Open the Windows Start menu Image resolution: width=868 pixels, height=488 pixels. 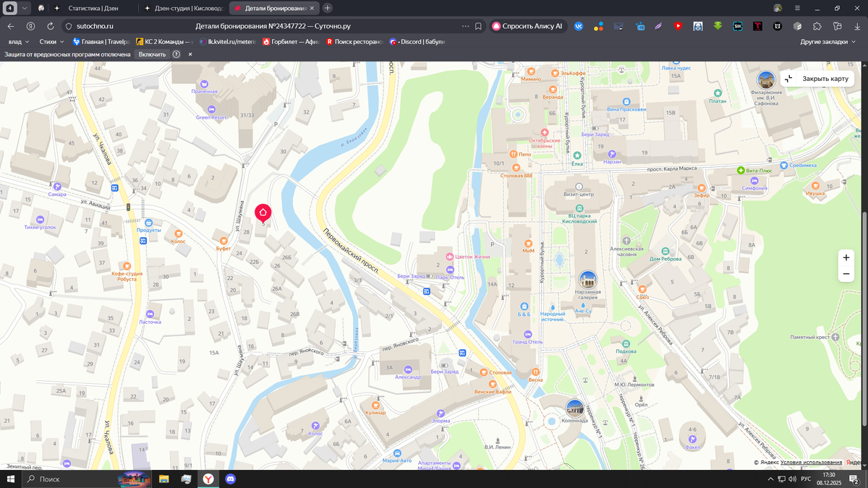[11, 479]
